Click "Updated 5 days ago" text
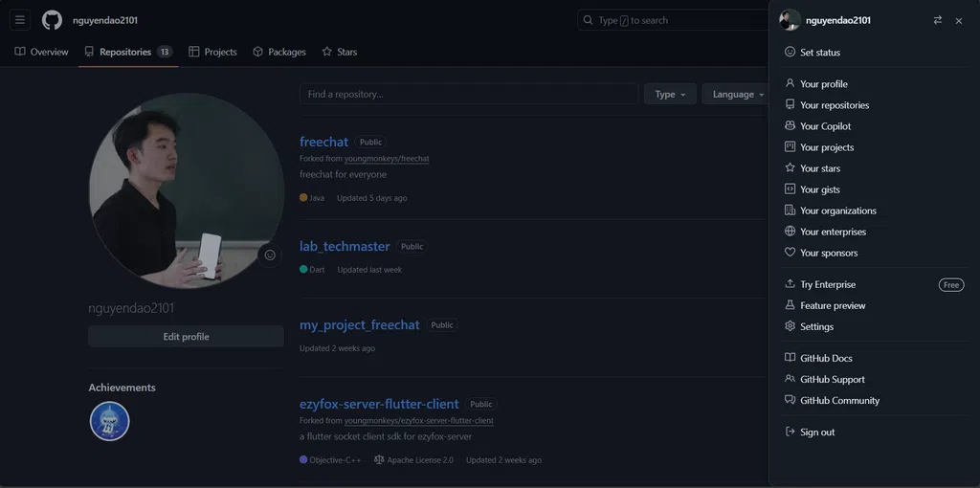The image size is (980, 488). pos(372,198)
